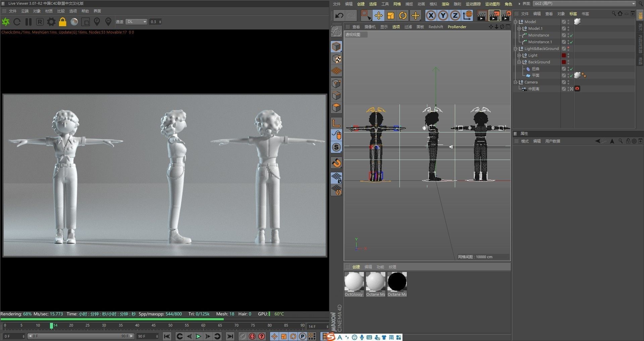Viewport: 644px width, 341px height.
Task: Open main 渲染 menu
Action: tap(445, 4)
